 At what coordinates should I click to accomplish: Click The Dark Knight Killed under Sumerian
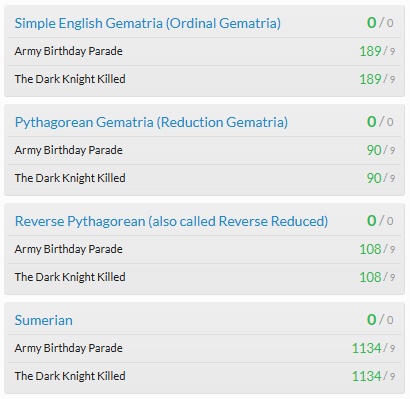[70, 376]
